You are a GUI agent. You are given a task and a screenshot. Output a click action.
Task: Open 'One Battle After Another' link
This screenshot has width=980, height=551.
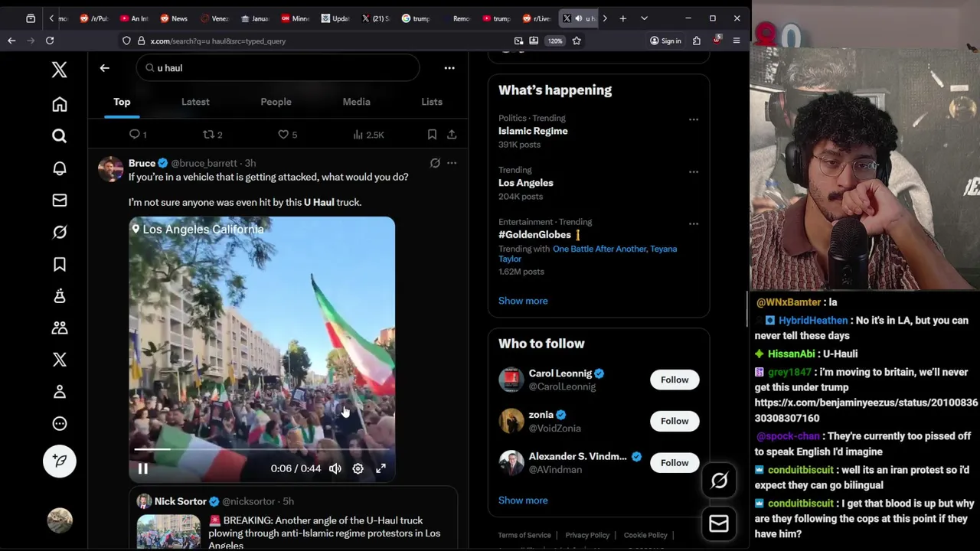pos(599,249)
